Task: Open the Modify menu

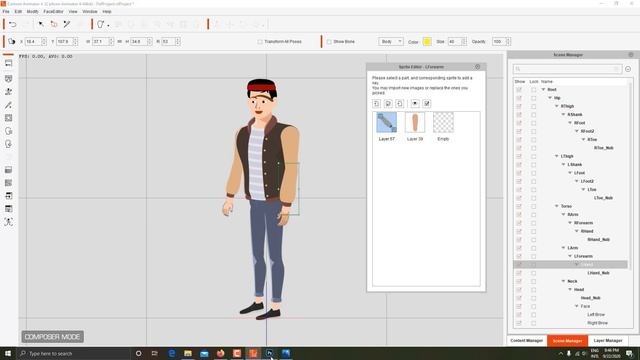Action: point(32,11)
